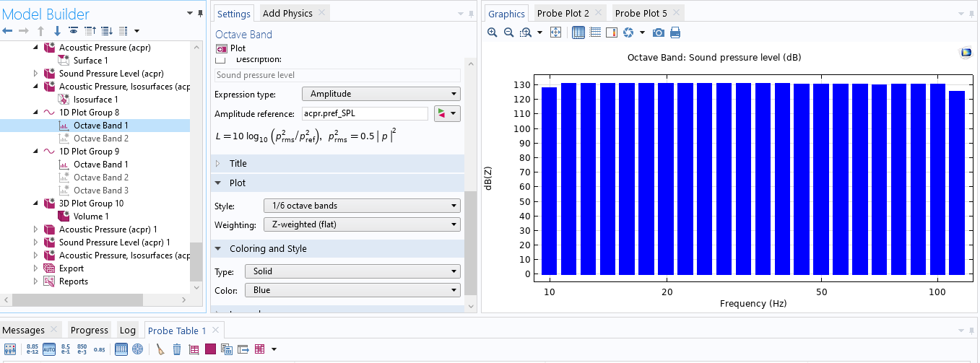The width and height of the screenshot is (980, 363).
Task: Select Octave Band 2 under 1D Plot Group 8
Action: pyautogui.click(x=101, y=139)
